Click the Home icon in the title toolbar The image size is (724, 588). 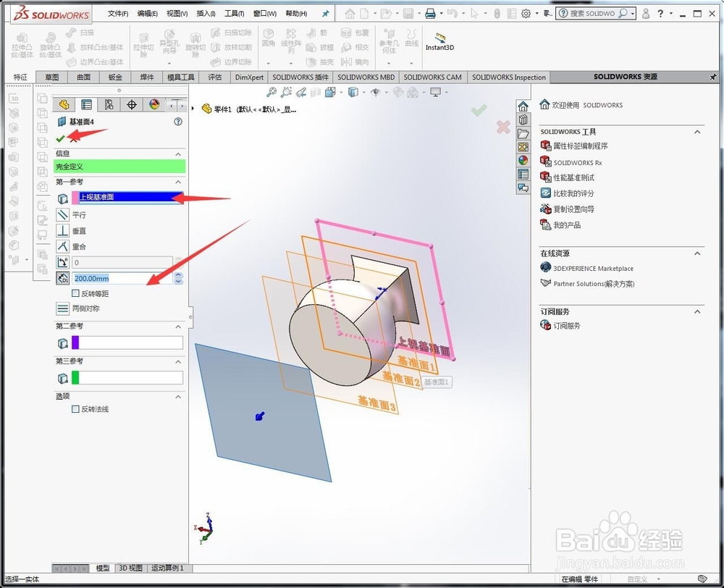(x=350, y=14)
